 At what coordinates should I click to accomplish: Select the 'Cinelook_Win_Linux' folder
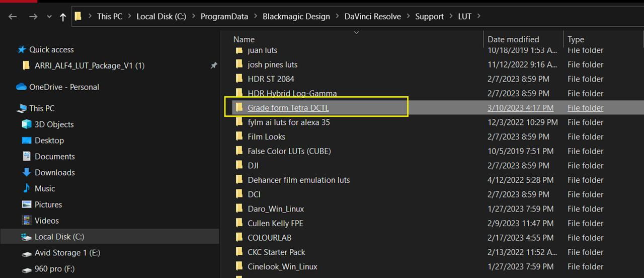click(282, 266)
